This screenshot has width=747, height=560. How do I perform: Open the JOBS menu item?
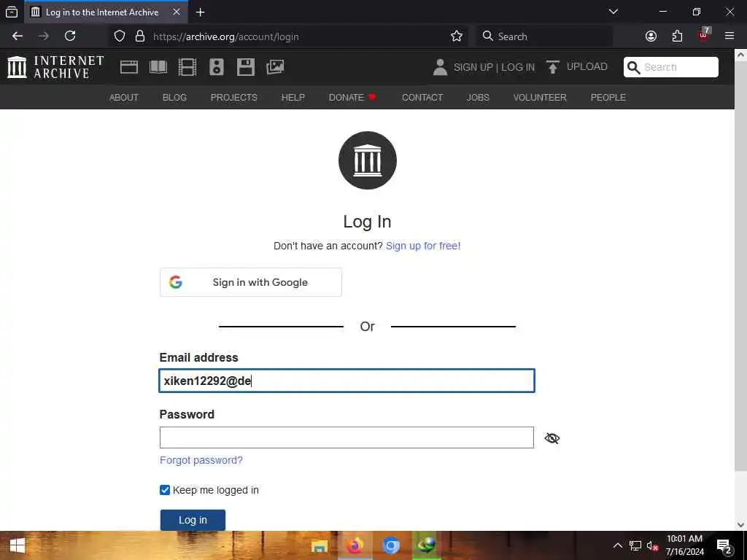coord(478,97)
